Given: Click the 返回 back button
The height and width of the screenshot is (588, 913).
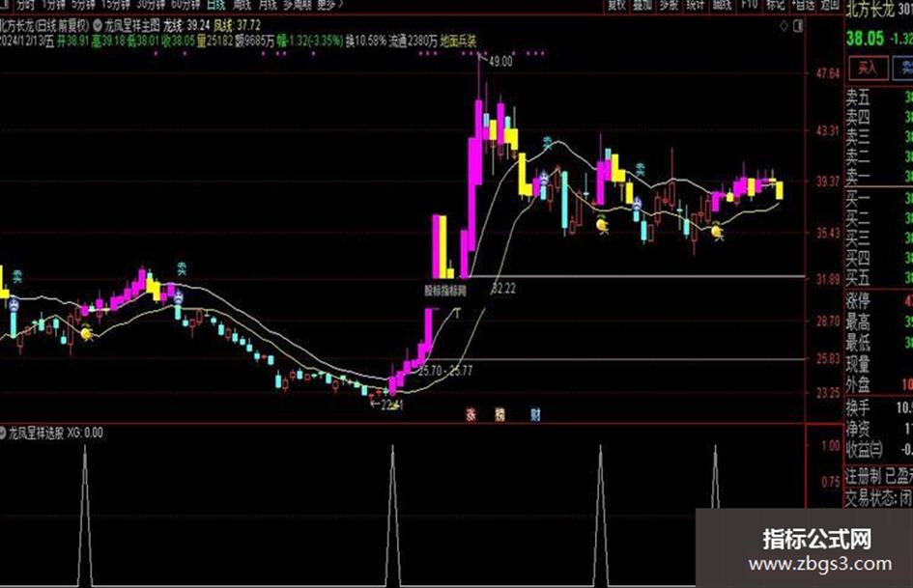Looking at the screenshot, I should tap(830, 5).
